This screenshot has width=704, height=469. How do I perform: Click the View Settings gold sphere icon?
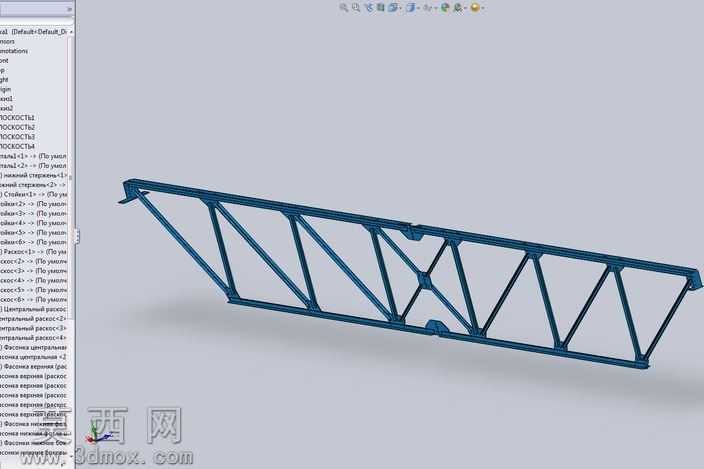tap(475, 7)
